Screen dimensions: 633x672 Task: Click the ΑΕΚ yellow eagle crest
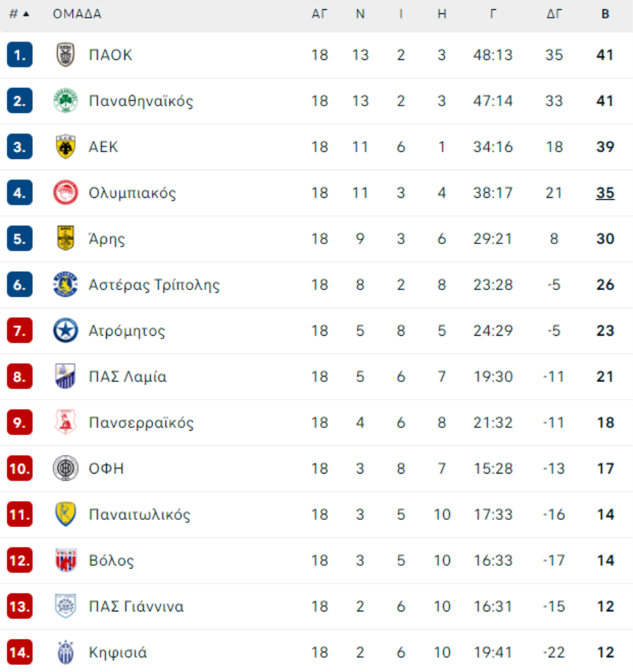(65, 146)
